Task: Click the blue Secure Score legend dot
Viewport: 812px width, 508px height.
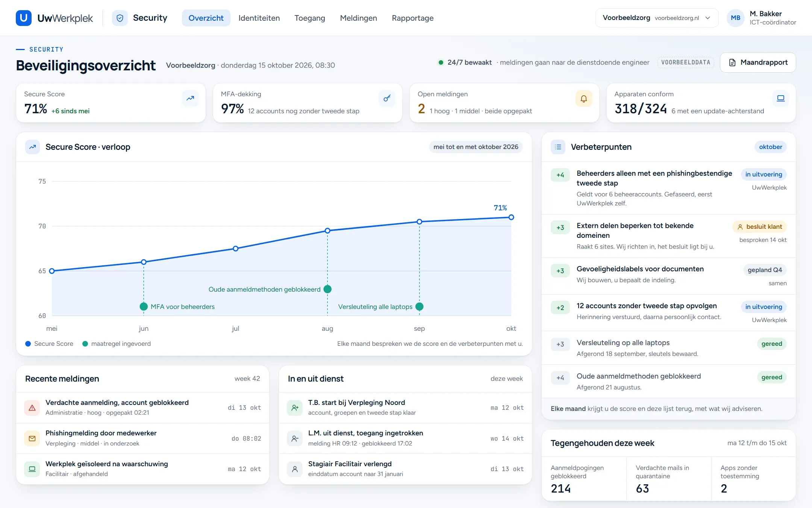Action: click(x=28, y=344)
